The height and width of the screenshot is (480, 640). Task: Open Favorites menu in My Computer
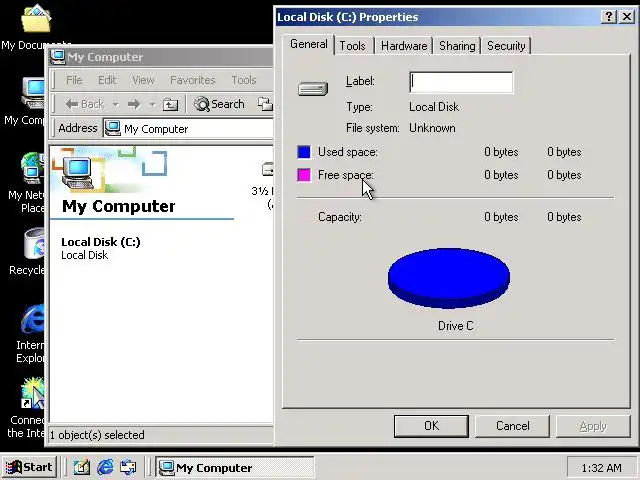tap(193, 80)
